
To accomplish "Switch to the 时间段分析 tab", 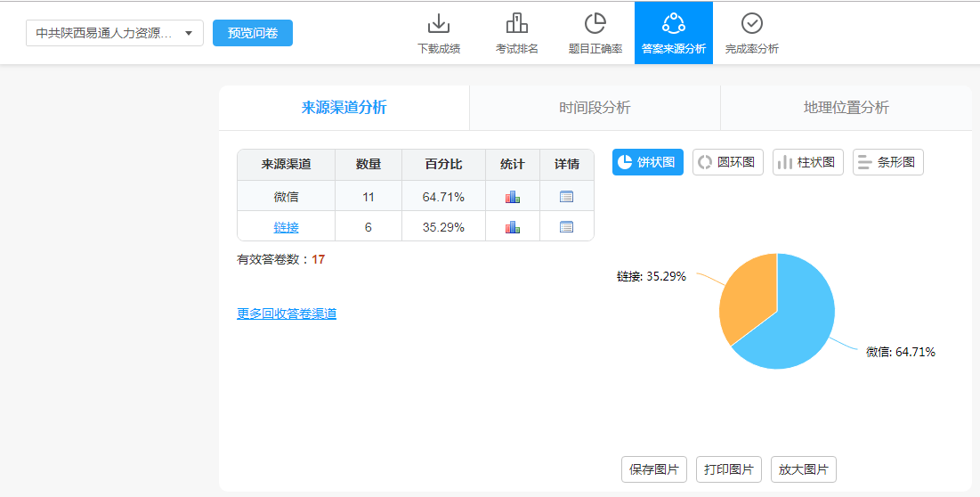I will (595, 108).
